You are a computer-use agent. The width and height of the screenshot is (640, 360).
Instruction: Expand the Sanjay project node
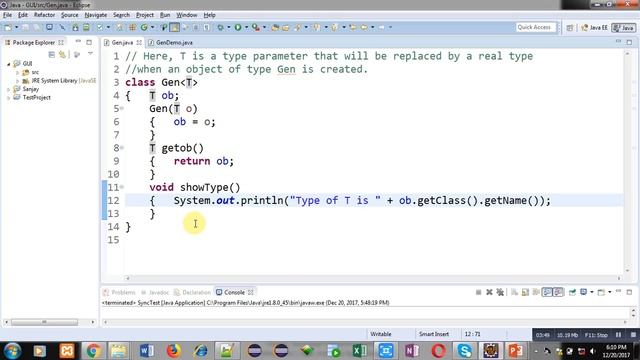pos(9,89)
